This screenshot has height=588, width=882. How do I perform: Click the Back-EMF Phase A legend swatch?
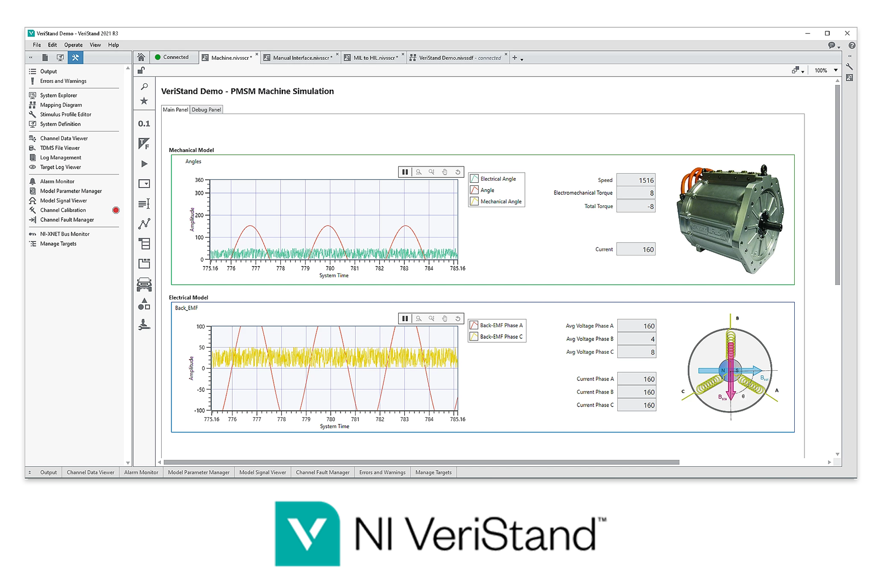(474, 325)
